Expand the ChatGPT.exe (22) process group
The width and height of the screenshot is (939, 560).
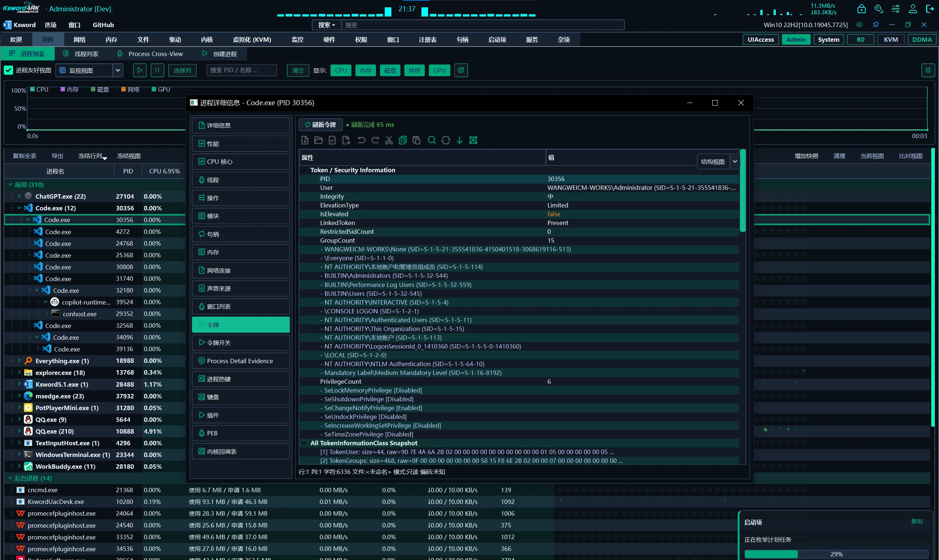pos(19,196)
